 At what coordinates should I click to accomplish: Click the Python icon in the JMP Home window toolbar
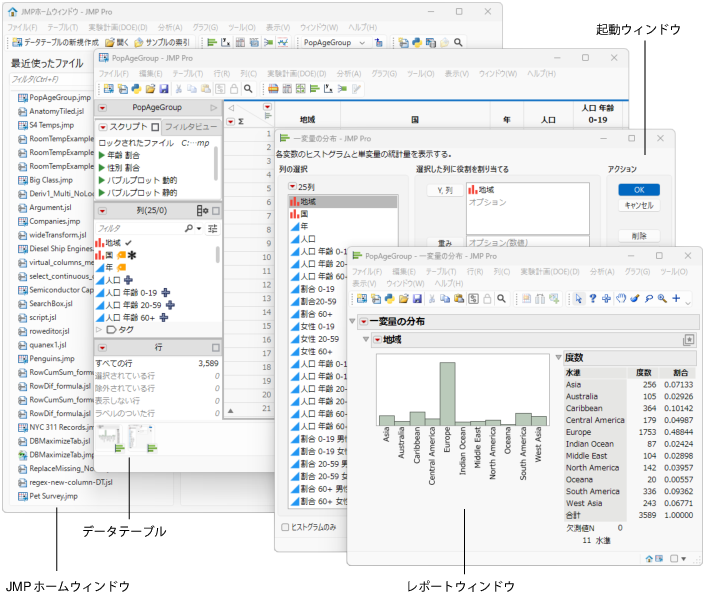(x=417, y=42)
